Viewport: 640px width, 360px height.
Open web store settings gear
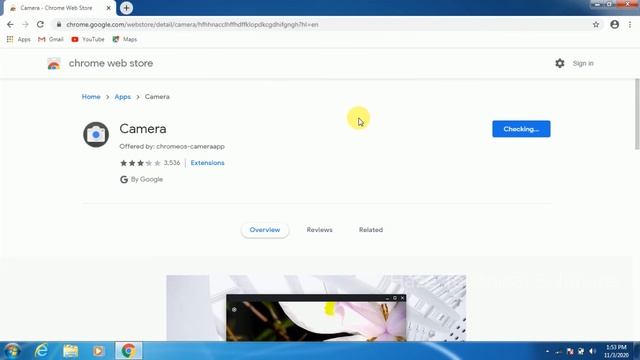[x=560, y=63]
